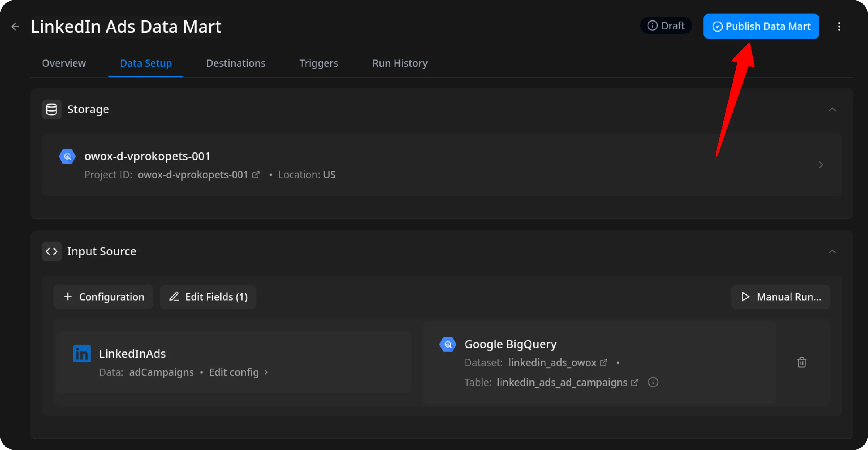
Task: Open linkedin_ads_ad_campaigns table external link icon
Action: [x=634, y=382]
